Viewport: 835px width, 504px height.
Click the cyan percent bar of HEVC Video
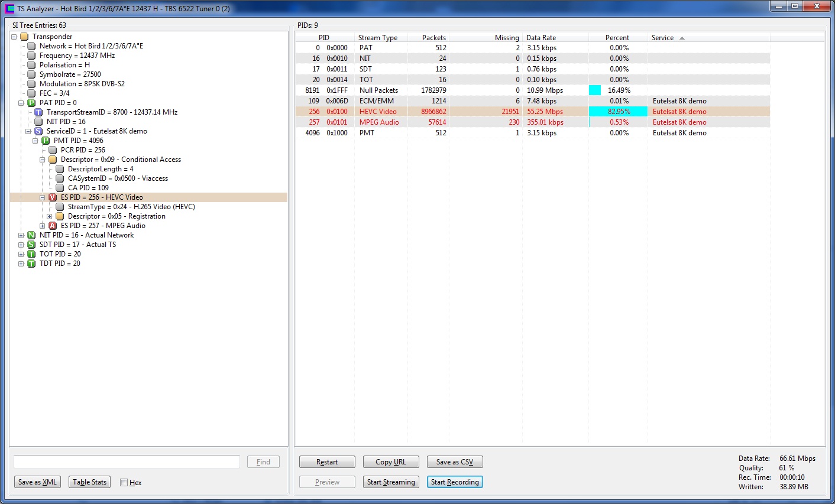[x=618, y=112]
